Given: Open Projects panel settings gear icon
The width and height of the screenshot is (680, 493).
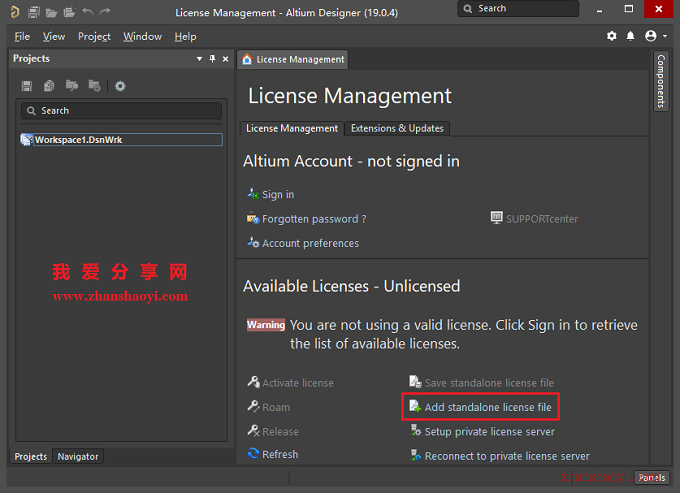Looking at the screenshot, I should 120,86.
